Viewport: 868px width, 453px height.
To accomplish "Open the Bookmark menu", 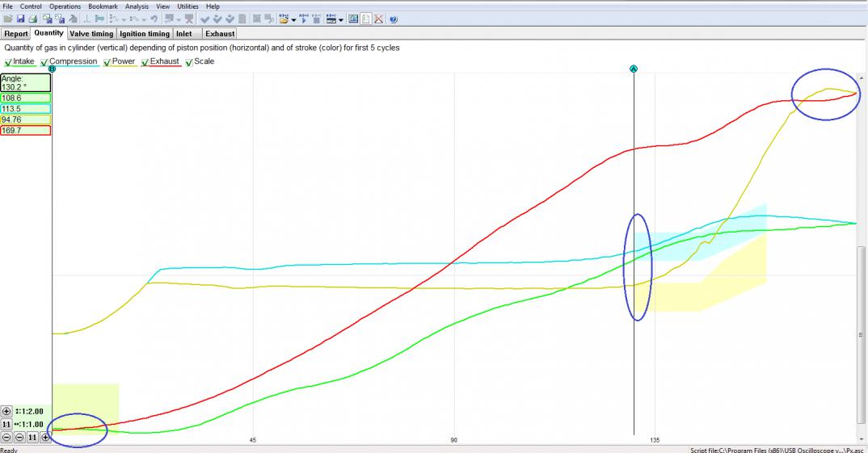I will (x=103, y=6).
